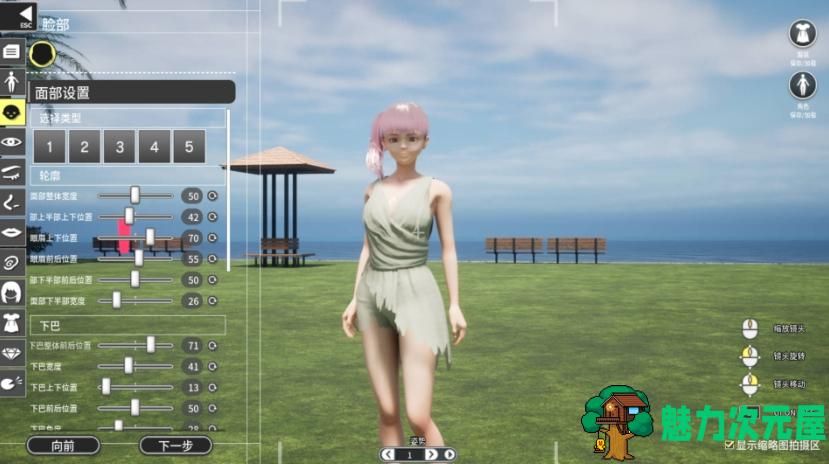The image size is (829, 464).
Task: Click the pose number field showing 1
Action: pyautogui.click(x=409, y=455)
